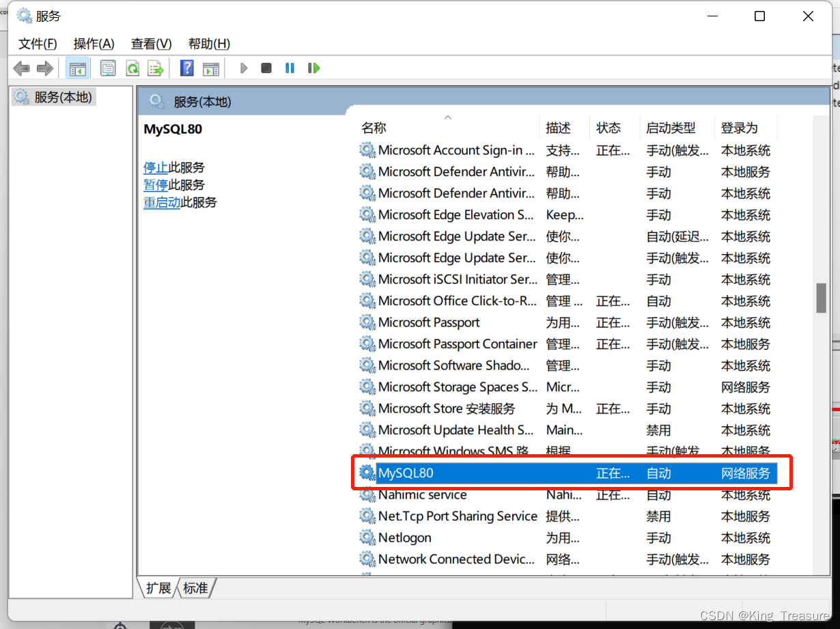Image resolution: width=840 pixels, height=629 pixels.
Task: Sort by the 状态 column header
Action: 615,128
